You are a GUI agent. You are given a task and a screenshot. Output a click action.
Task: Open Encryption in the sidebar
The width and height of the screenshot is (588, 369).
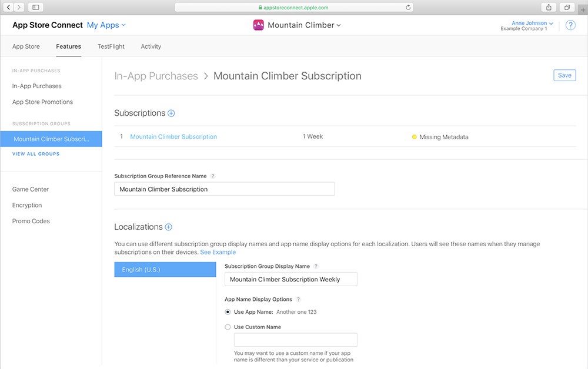[27, 205]
